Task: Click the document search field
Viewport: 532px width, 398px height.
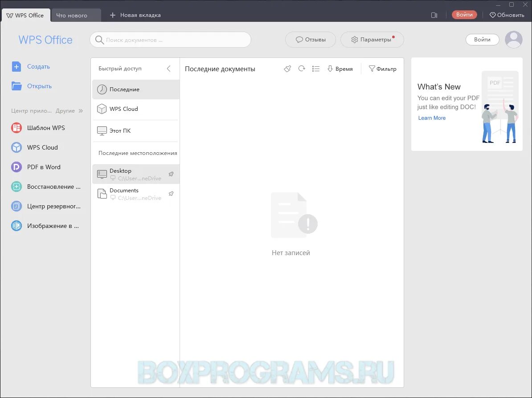Action: coord(170,40)
